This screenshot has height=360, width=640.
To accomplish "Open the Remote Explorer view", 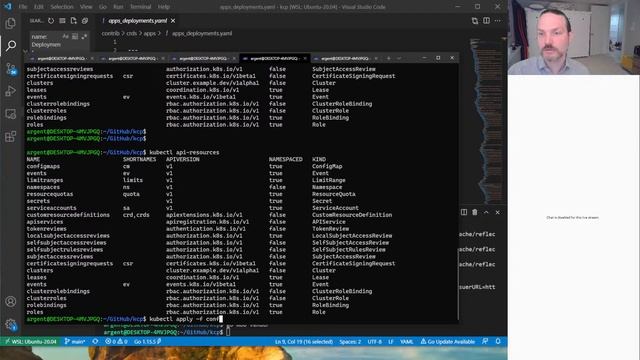I will click(x=11, y=113).
